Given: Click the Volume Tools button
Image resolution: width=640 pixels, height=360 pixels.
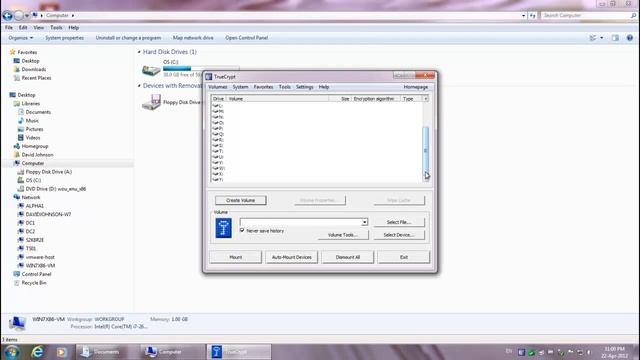Looking at the screenshot, I should [343, 235].
